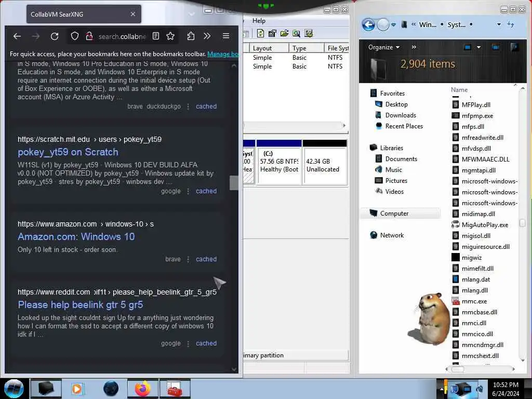Select Recent Places under Favorites
Screen dimensions: 532x399
[x=404, y=126]
